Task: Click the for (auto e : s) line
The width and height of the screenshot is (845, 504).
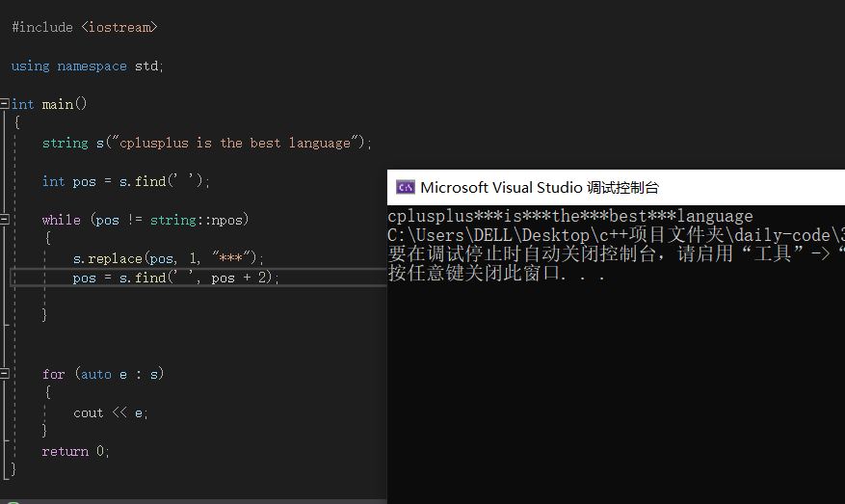Action: point(103,374)
